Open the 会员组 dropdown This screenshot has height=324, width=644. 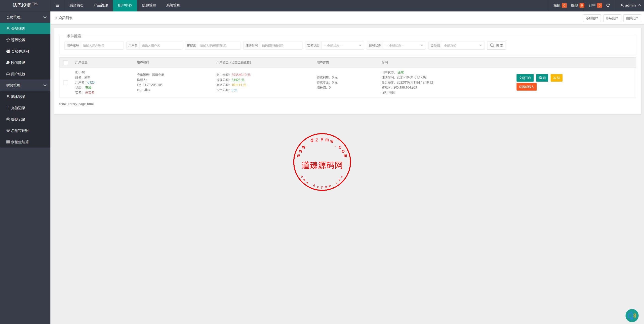tap(463, 46)
